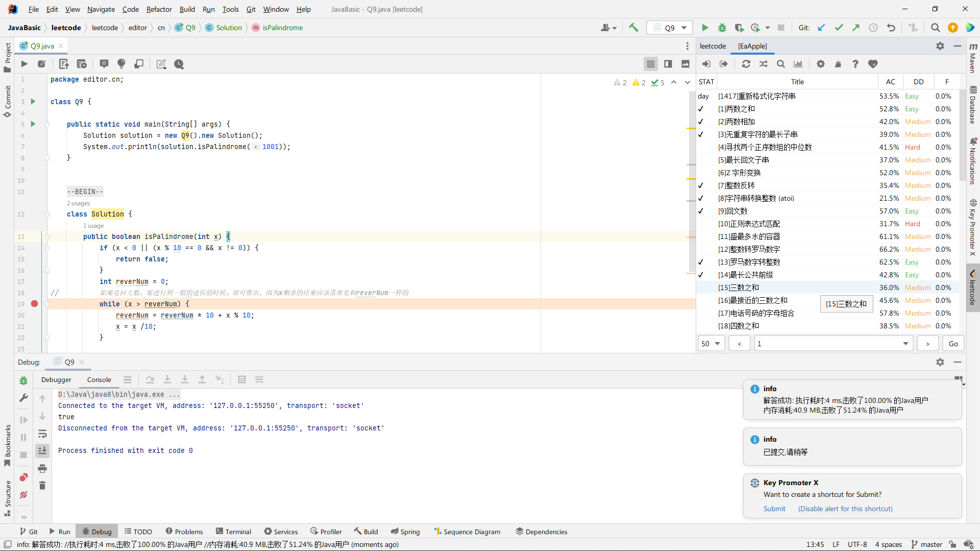Select problem [15]三数之和 in the list
The image size is (980, 551).
[x=739, y=288]
